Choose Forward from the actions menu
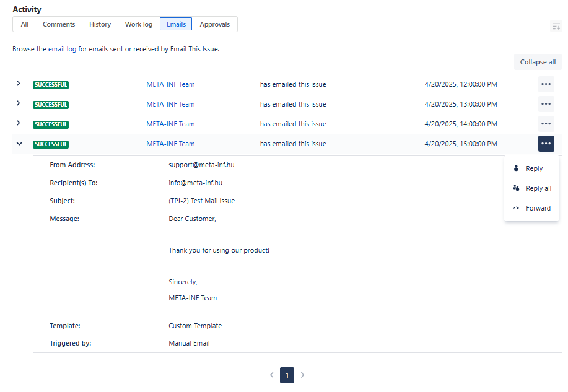This screenshot has height=392, width=568. tap(538, 208)
